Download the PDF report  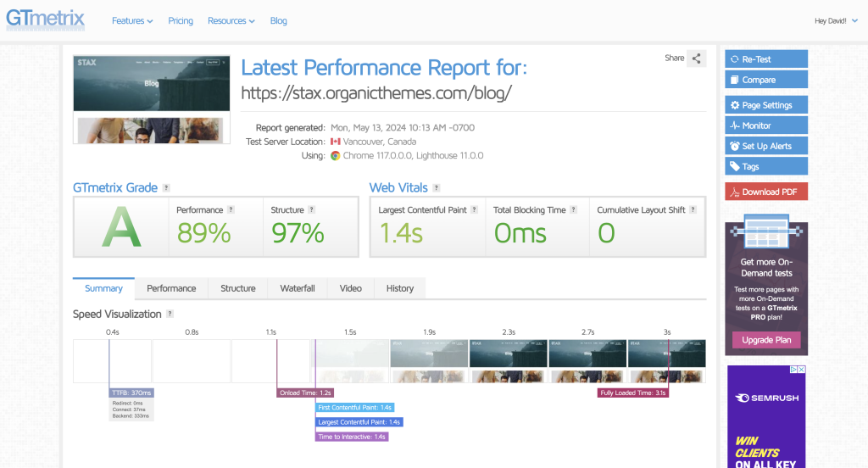tap(766, 192)
